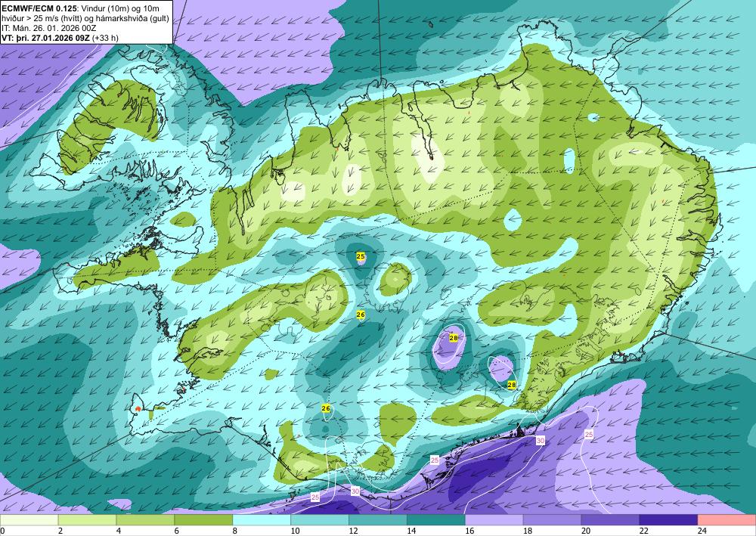Pick the 18–20 m/s purple legend swatch

pos(552,520)
